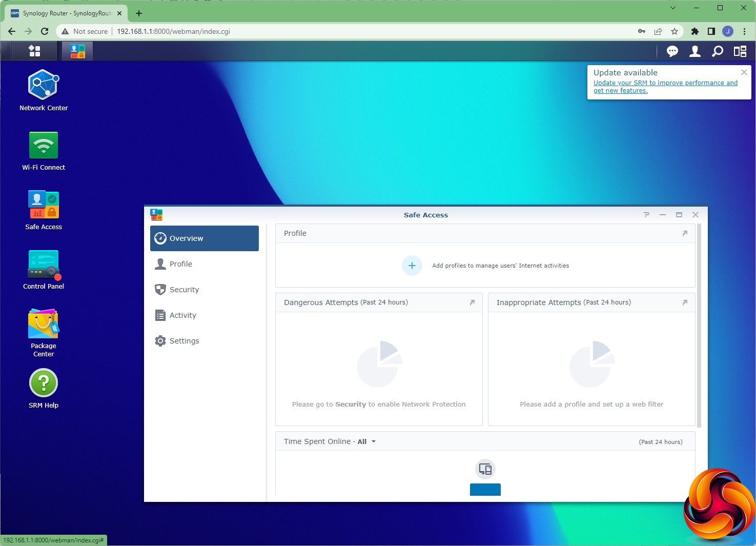Click the 'Update available' notification title

[625, 73]
